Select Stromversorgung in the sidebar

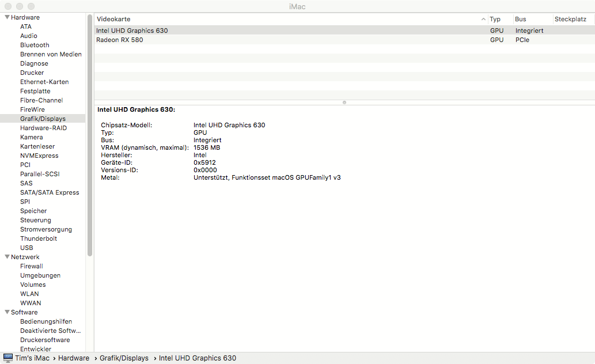coord(46,229)
